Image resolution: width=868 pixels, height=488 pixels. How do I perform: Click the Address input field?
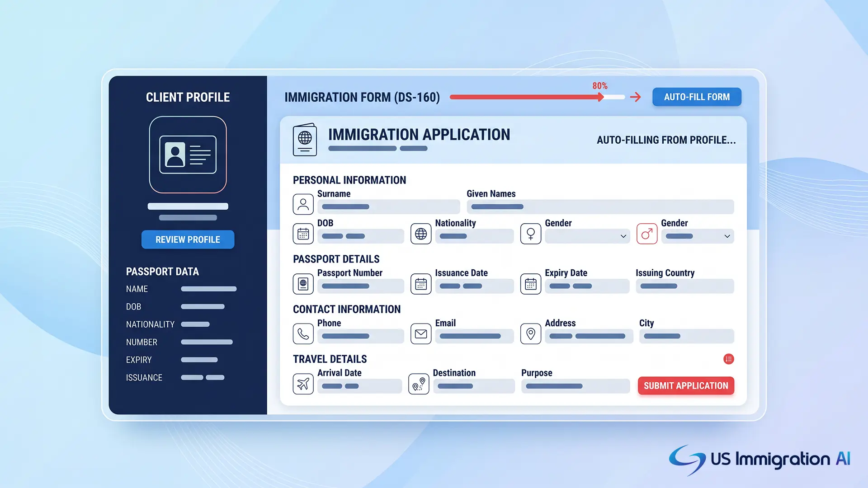(589, 336)
